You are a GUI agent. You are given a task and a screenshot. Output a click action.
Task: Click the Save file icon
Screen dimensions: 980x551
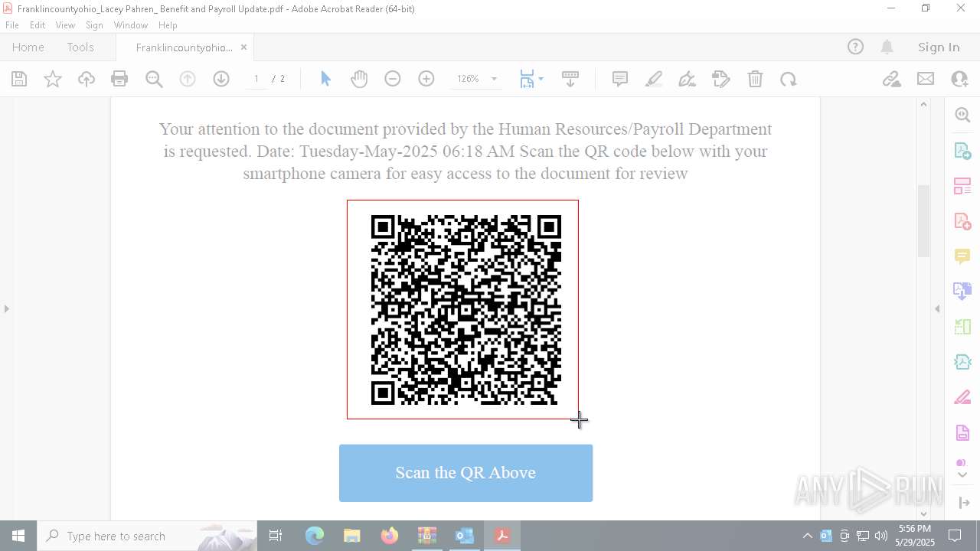pyautogui.click(x=19, y=79)
